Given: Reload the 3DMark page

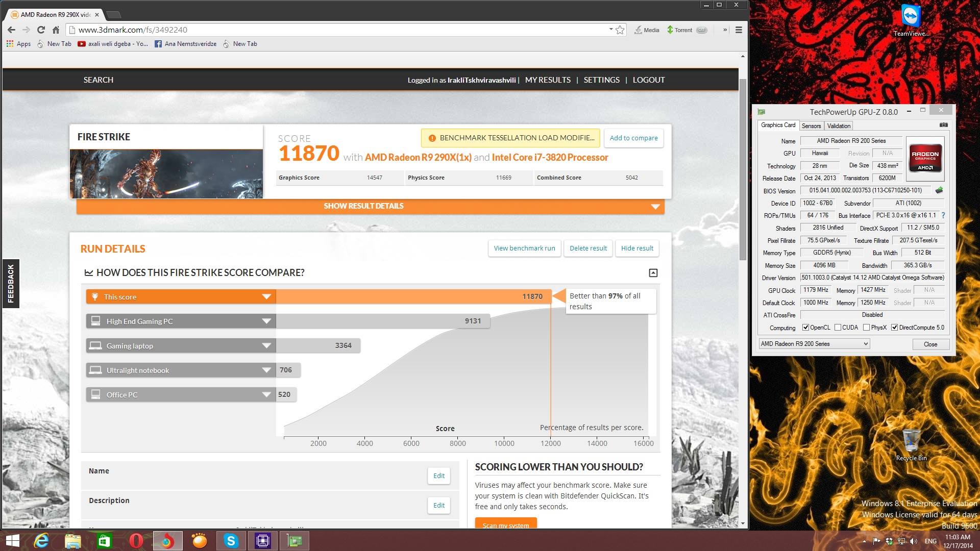Looking at the screenshot, I should pyautogui.click(x=41, y=30).
